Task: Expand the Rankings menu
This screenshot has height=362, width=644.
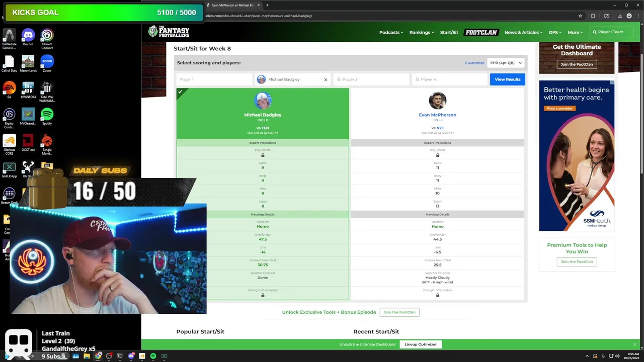Action: coord(422,32)
